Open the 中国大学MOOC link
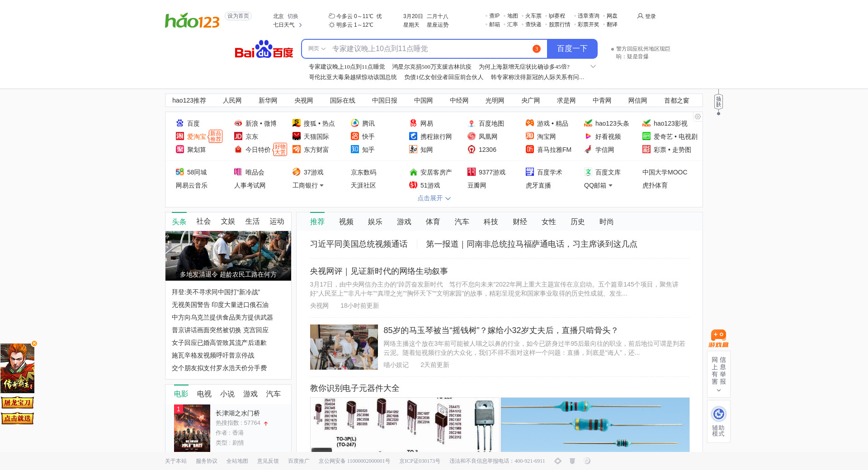The height and width of the screenshot is (470, 868). [x=665, y=172]
